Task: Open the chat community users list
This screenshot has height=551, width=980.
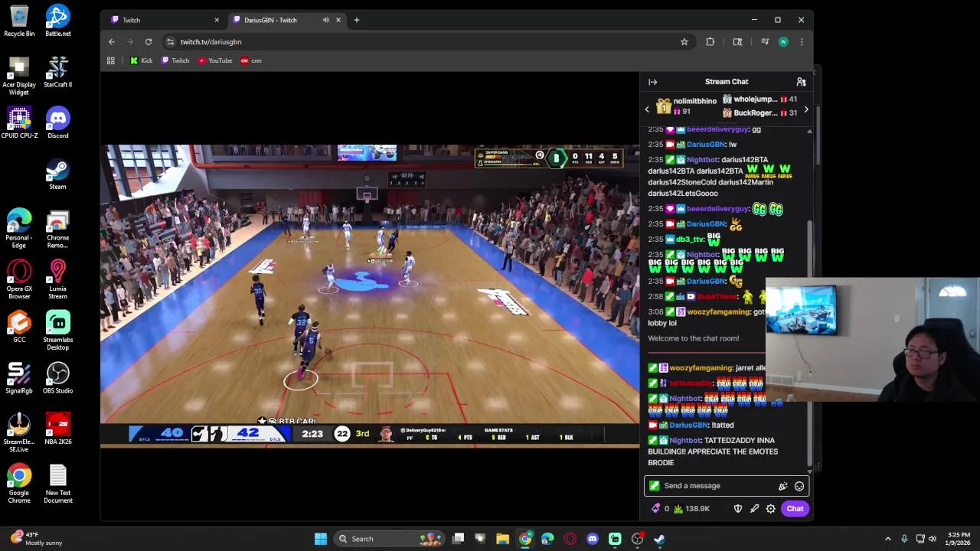Action: point(801,82)
